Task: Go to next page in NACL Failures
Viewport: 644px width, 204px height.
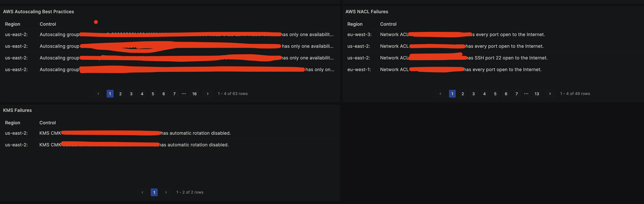Action: pyautogui.click(x=550, y=94)
